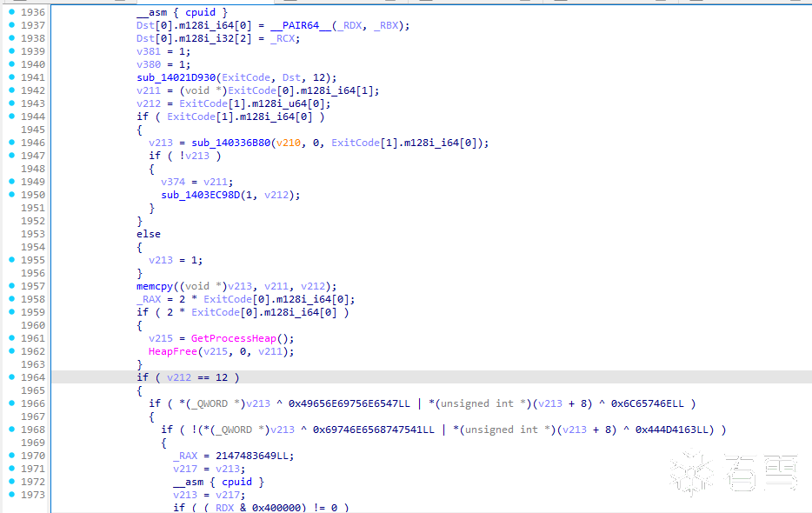The image size is (812, 513).
Task: Toggle breakpoint dot on line 1950
Action: click(12, 194)
